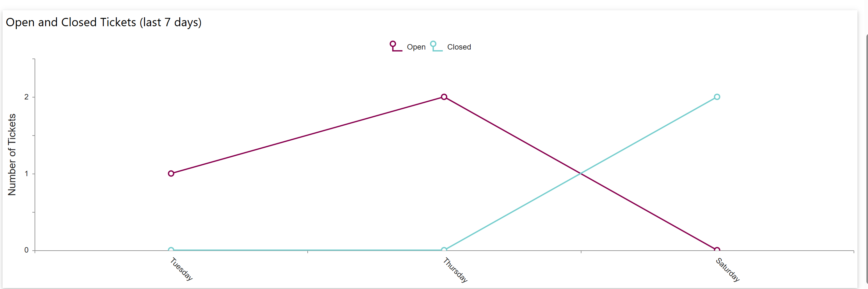The image size is (868, 289).
Task: Toggle the Open series via legend label
Action: [x=416, y=47]
